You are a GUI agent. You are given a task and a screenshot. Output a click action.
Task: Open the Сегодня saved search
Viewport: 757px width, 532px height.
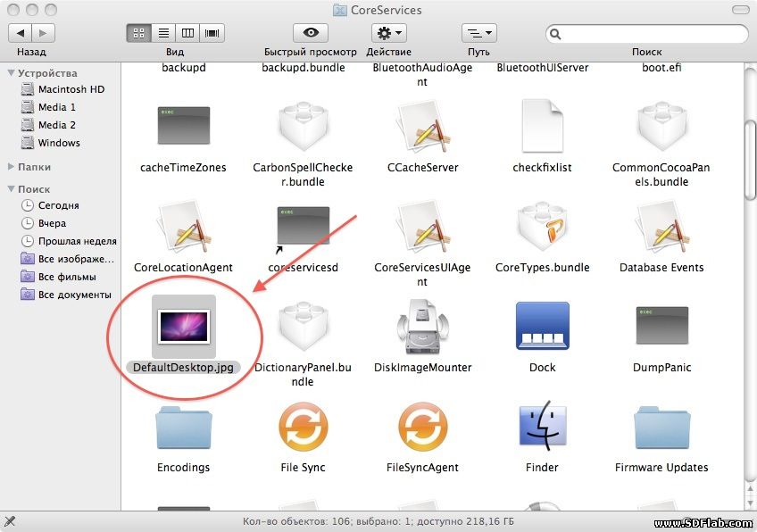[50, 205]
